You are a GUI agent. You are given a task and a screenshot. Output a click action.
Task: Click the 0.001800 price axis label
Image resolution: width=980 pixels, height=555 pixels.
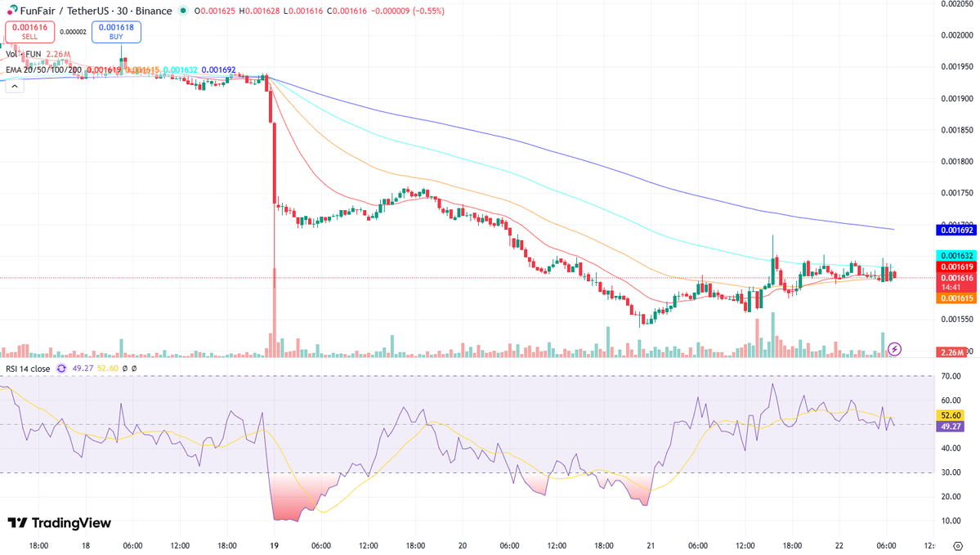pyautogui.click(x=957, y=161)
